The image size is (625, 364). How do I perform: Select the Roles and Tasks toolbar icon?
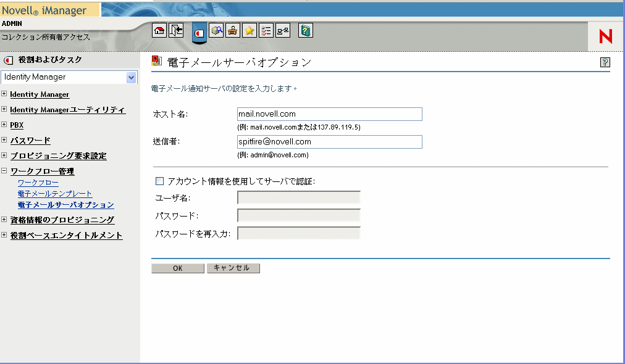199,33
